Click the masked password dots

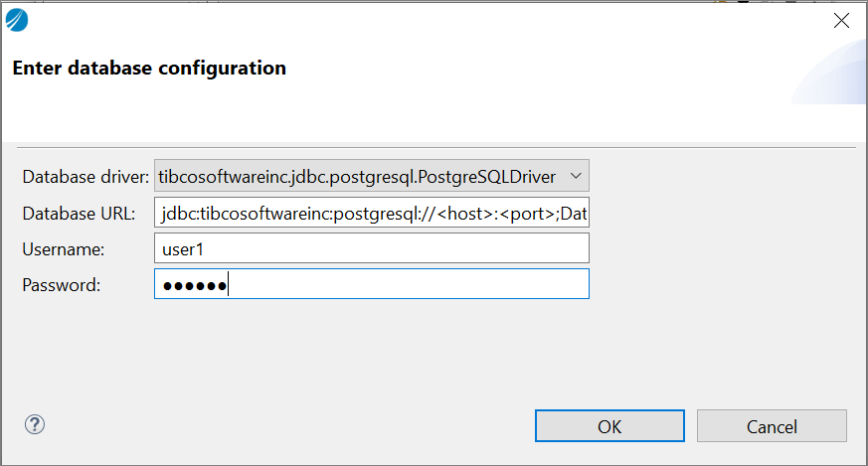coord(194,285)
